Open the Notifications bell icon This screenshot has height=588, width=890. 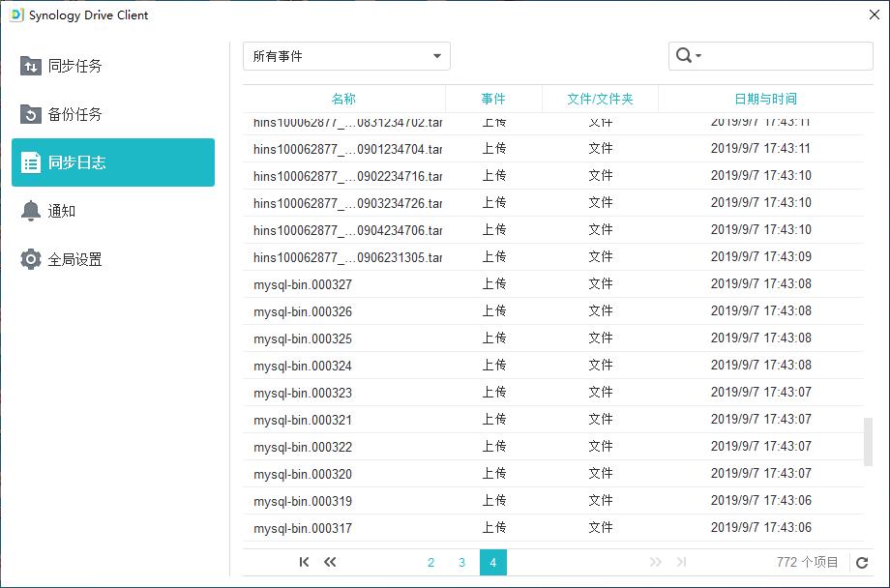point(32,211)
